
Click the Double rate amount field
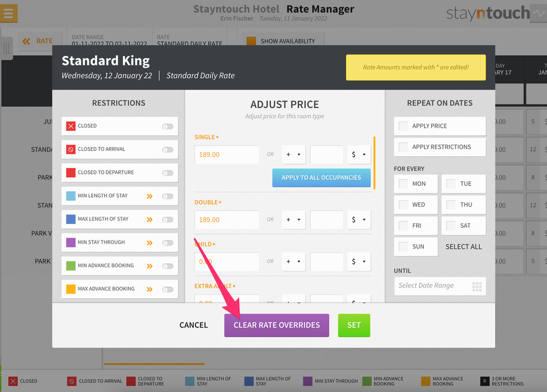pos(227,220)
